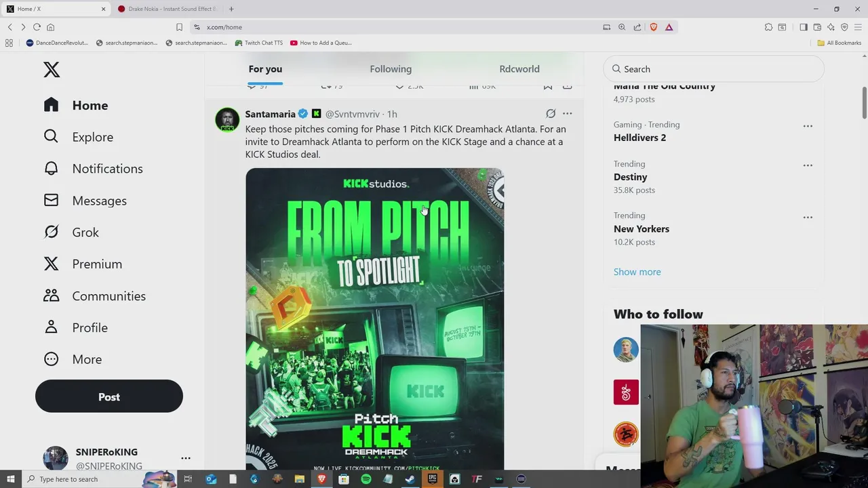Open the Brave VPN shield icon

pos(844,27)
